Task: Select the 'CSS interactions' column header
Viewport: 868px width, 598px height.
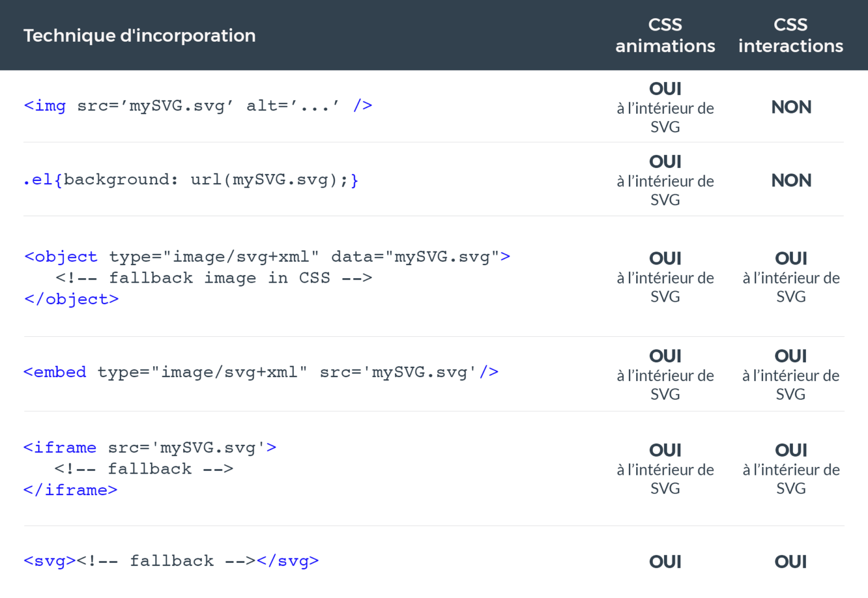Action: 791,35
